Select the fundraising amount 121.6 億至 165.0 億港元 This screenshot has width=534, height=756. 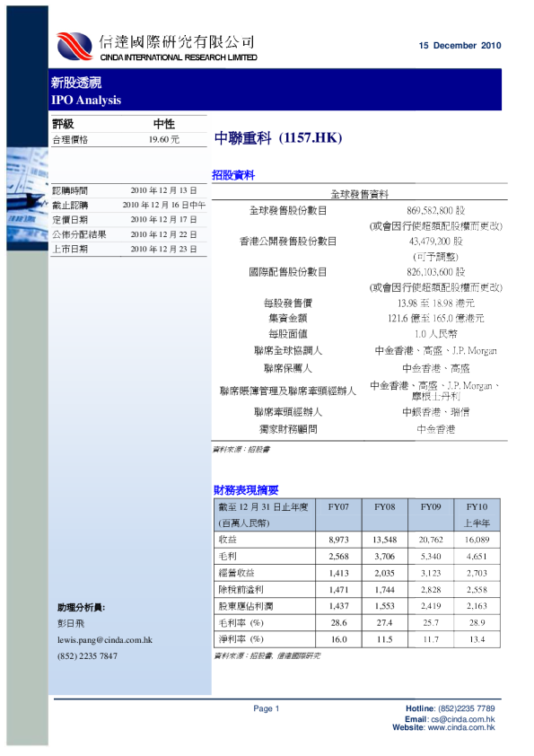coord(435,318)
